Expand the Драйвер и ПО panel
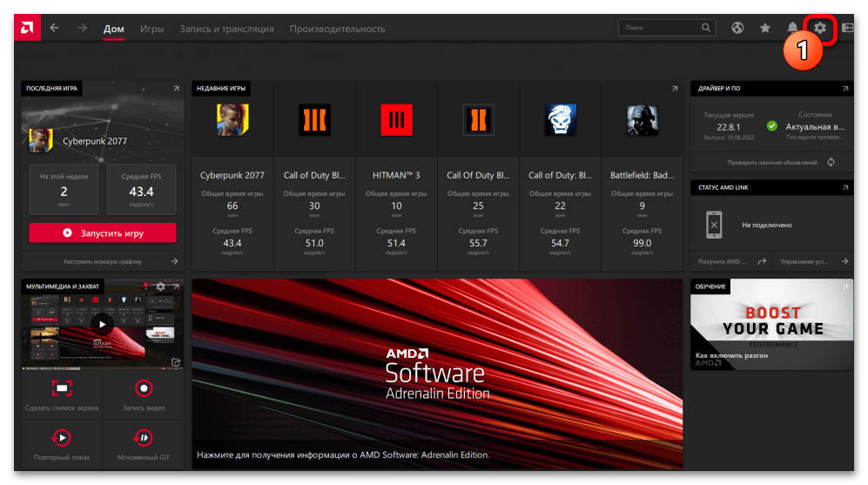This screenshot has height=485, width=868. click(x=844, y=89)
